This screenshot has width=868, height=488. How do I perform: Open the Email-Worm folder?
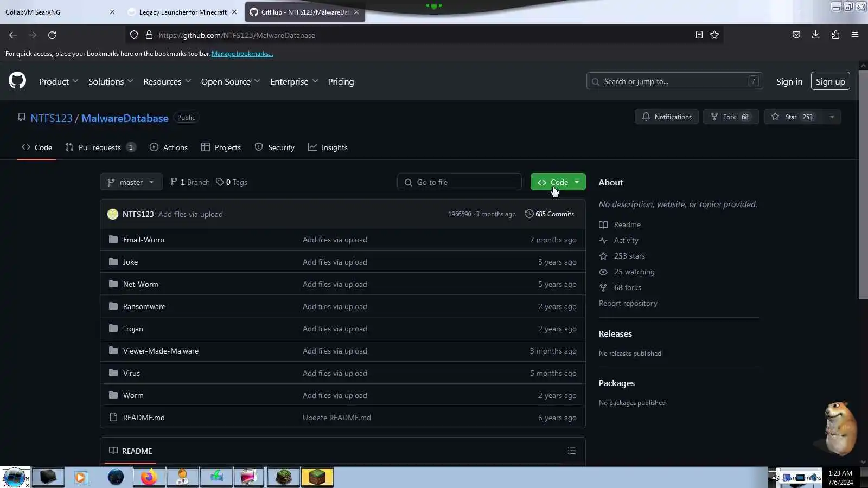click(143, 240)
